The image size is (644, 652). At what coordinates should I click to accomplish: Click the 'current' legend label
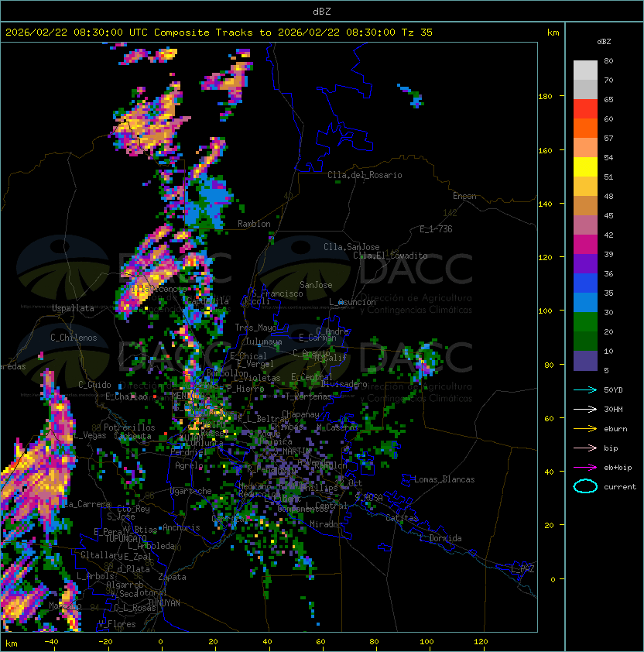click(620, 487)
